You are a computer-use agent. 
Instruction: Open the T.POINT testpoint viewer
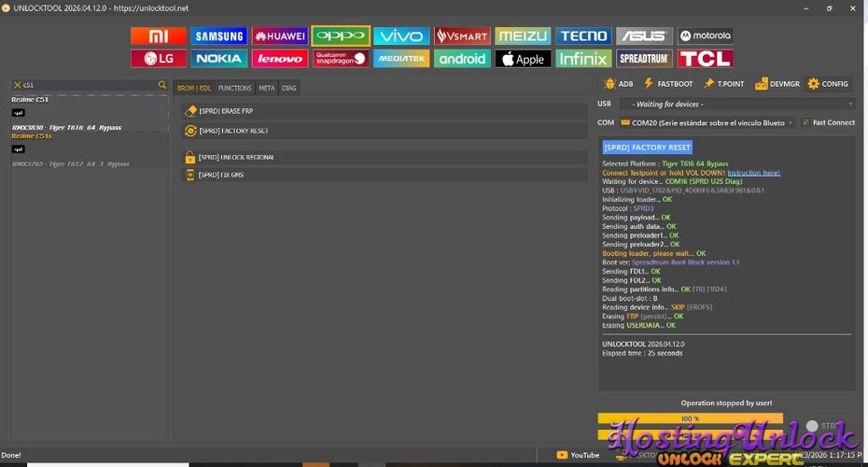coord(723,84)
